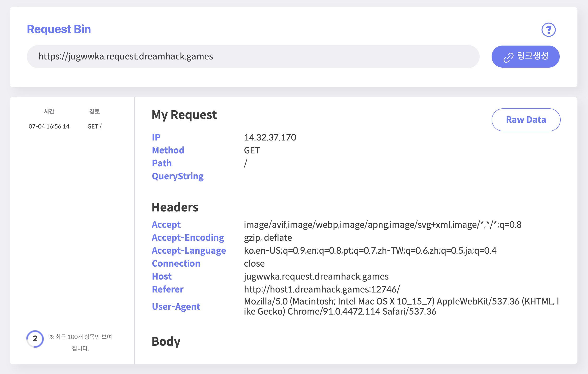
Task: Click the User-Agent header label
Action: click(x=176, y=306)
